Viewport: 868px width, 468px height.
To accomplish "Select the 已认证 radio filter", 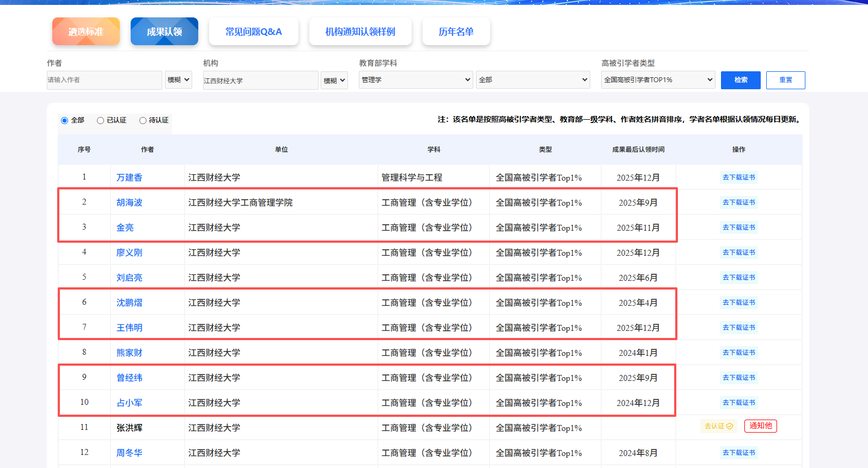I will tap(101, 120).
